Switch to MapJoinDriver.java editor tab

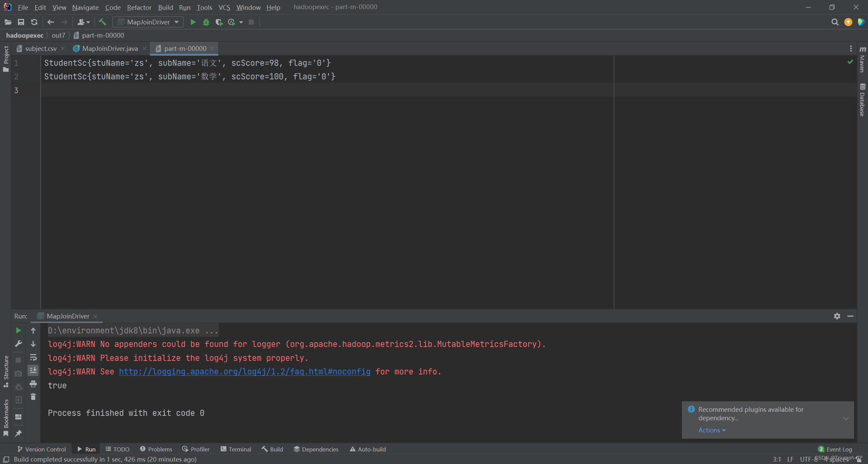[110, 49]
